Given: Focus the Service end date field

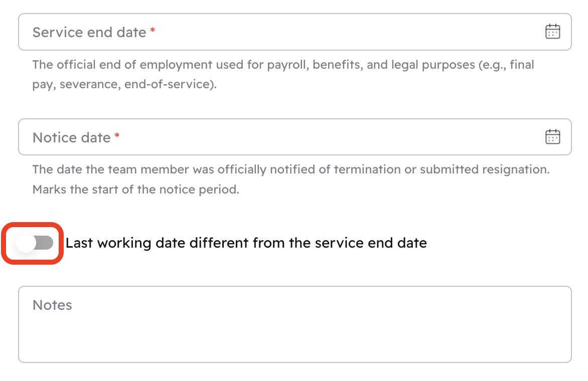Looking at the screenshot, I should pos(281,32).
